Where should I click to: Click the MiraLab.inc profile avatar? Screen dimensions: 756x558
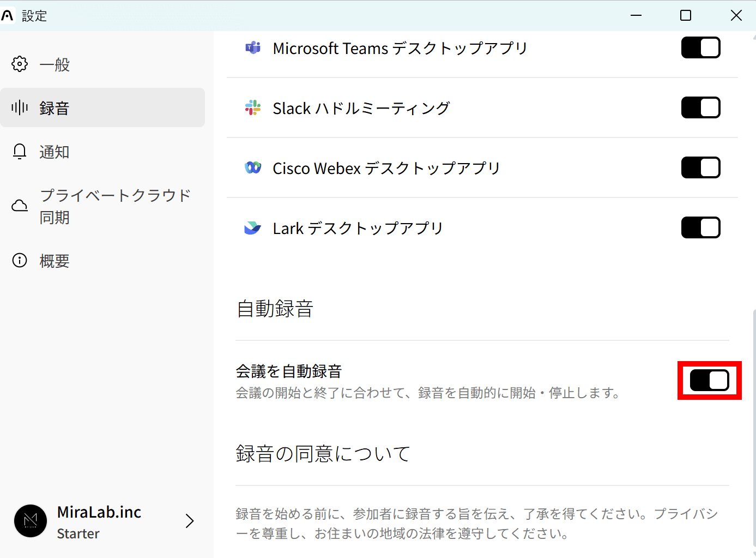[x=31, y=521]
